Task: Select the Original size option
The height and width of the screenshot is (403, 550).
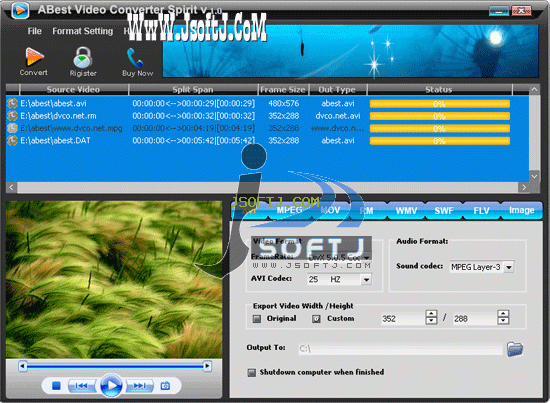Action: 257,319
